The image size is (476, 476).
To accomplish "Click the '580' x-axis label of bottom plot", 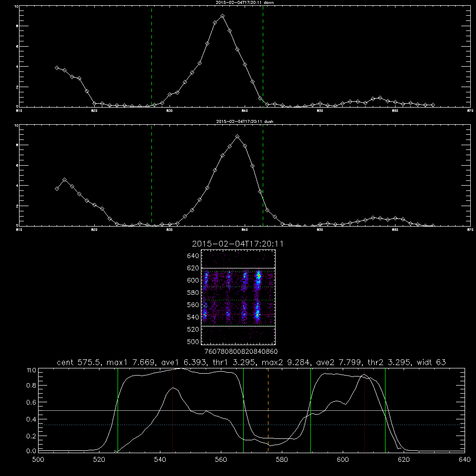I will click(x=282, y=460).
